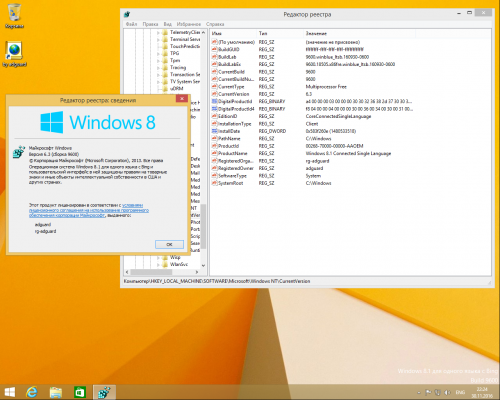Select the uDRM tree item
The image size is (500, 400).
pyautogui.click(x=177, y=89)
